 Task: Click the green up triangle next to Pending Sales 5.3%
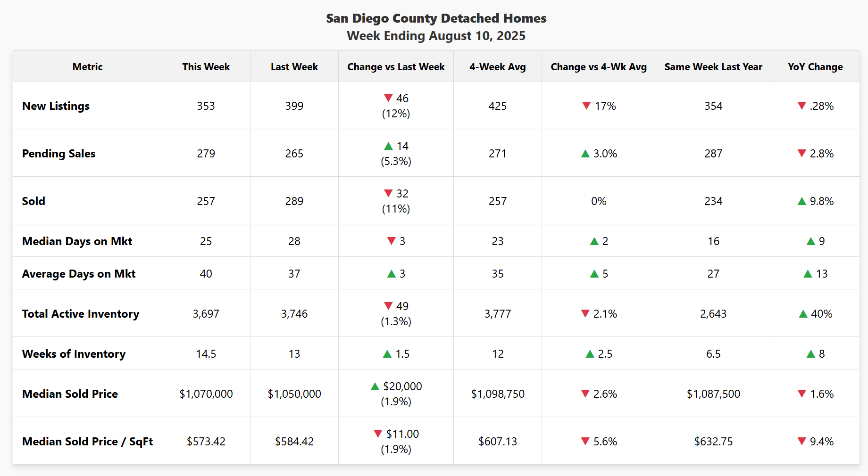click(x=389, y=146)
